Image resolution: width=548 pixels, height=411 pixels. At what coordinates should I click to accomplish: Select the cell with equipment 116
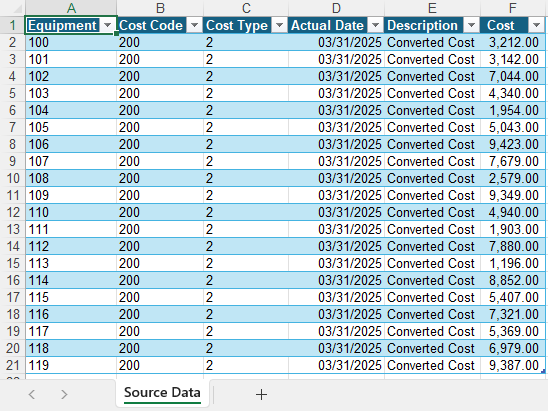point(71,314)
